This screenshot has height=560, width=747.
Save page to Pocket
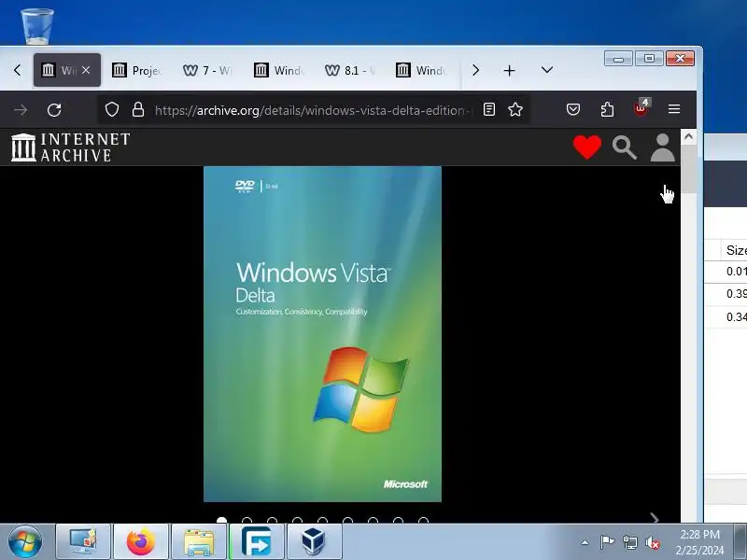pos(573,109)
